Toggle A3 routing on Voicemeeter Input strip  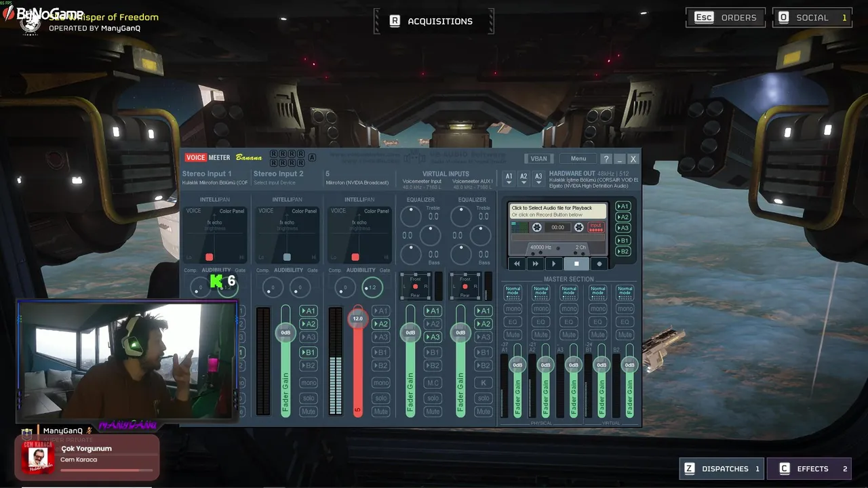pyautogui.click(x=433, y=337)
